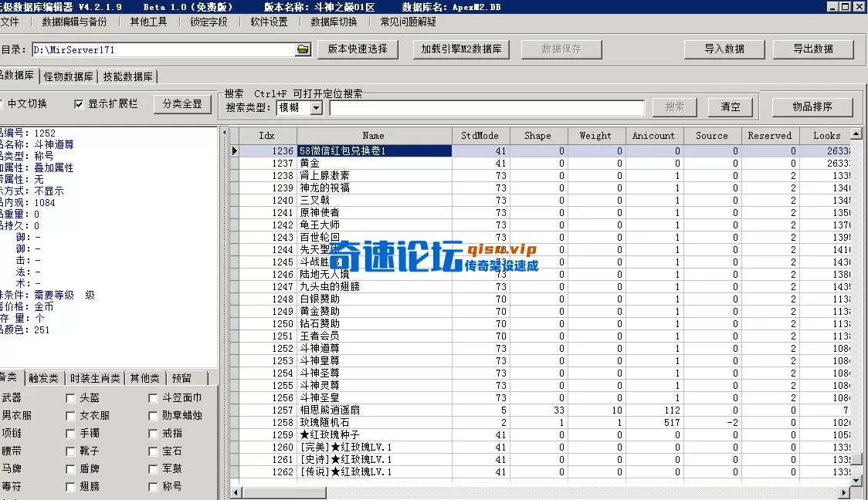Tick the 勋章蜡烛 checkbox
The width and height of the screenshot is (868, 500).
pyautogui.click(x=154, y=416)
